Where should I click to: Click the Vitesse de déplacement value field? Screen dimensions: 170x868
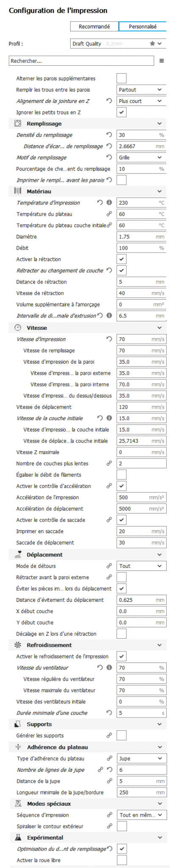tap(141, 407)
